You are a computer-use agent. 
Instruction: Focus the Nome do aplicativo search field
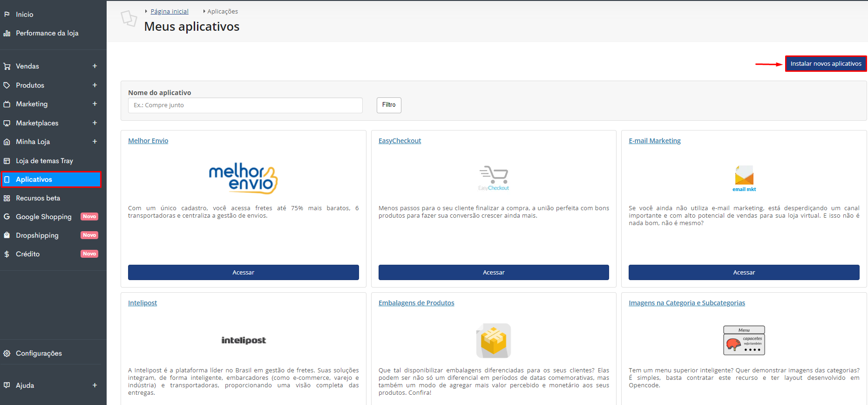245,105
